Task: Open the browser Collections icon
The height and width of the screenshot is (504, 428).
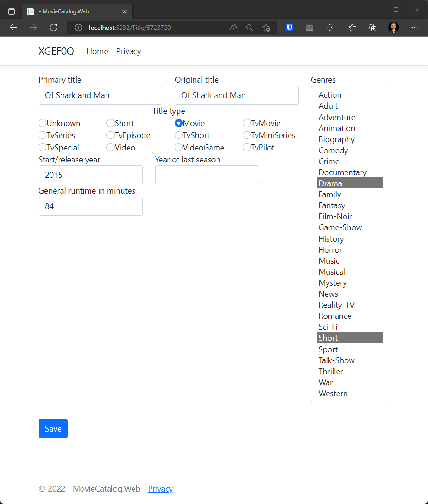Action: [x=373, y=28]
